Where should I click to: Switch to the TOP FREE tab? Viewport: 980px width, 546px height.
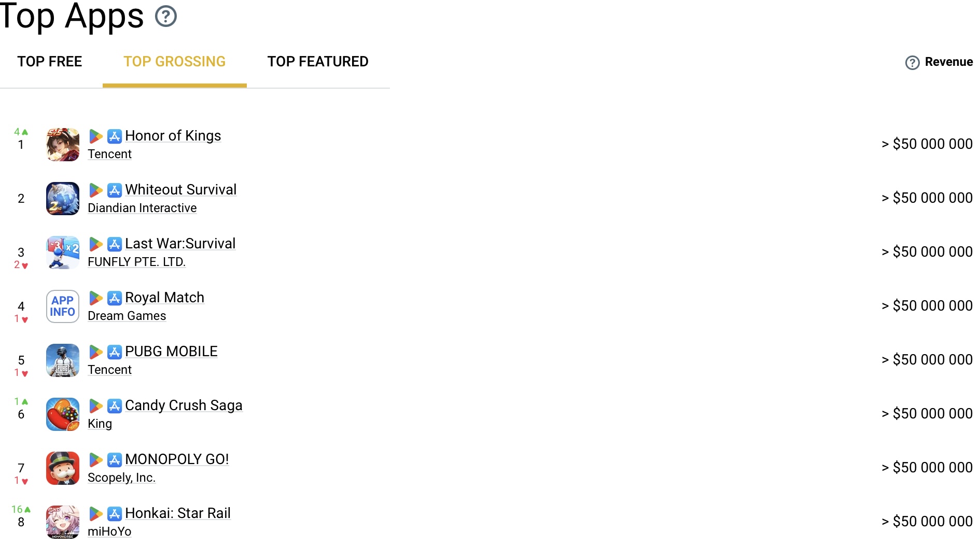50,62
